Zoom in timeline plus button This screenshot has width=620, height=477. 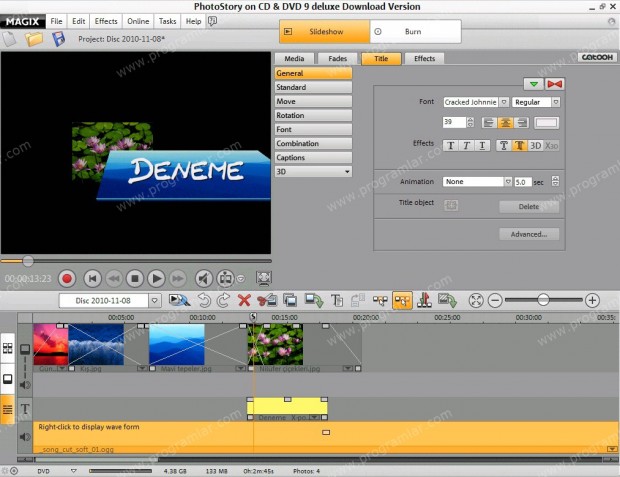coord(592,301)
